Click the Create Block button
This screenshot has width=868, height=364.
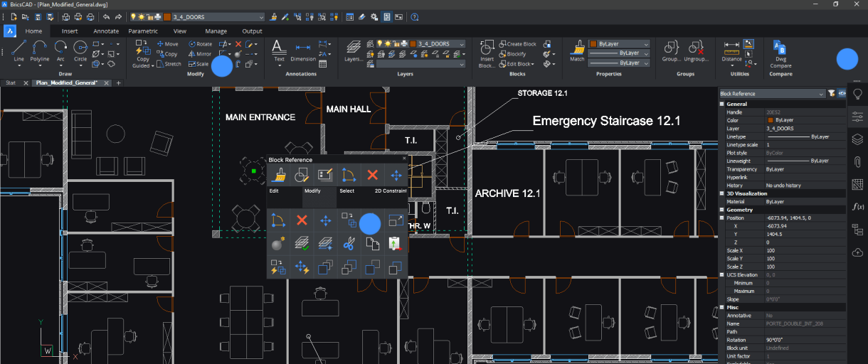click(x=517, y=44)
